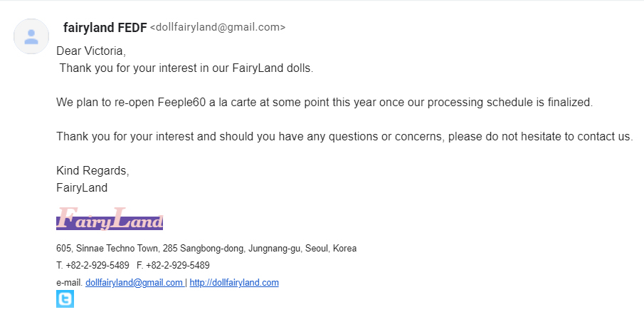Viewport: 644px width, 332px height.
Task: Click the sender's profile avatar icon
Action: coord(31,36)
